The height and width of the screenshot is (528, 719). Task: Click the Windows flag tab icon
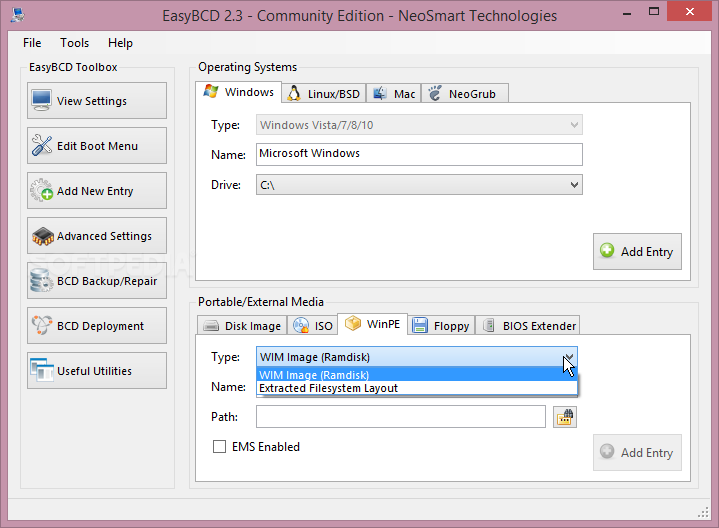(211, 91)
